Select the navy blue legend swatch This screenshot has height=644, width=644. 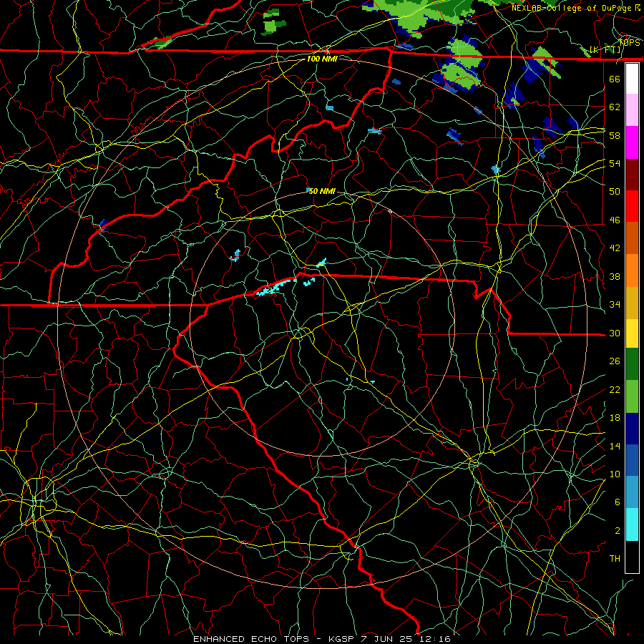[x=632, y=429]
